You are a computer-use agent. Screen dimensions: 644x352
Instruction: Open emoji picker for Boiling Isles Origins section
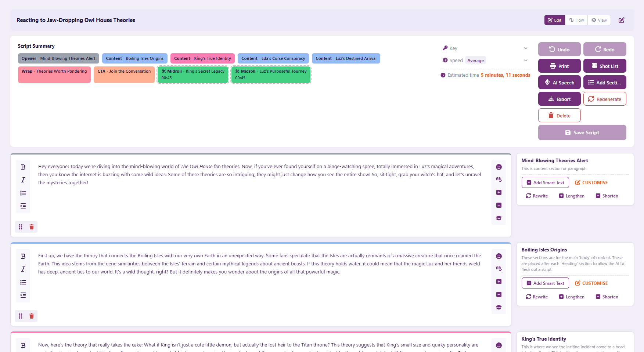point(499,256)
